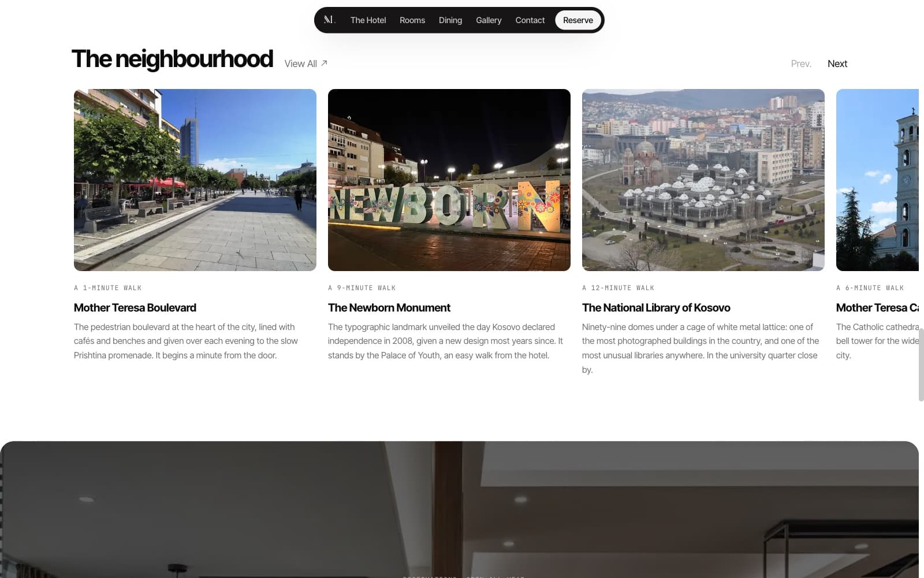Click the arrow icon beside View All
Screen dimensions: 924x578
click(x=324, y=63)
